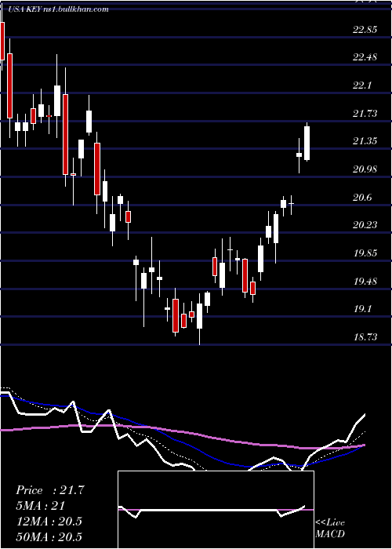
Task: Click the 22.85 price axis label
Action: click(365, 30)
